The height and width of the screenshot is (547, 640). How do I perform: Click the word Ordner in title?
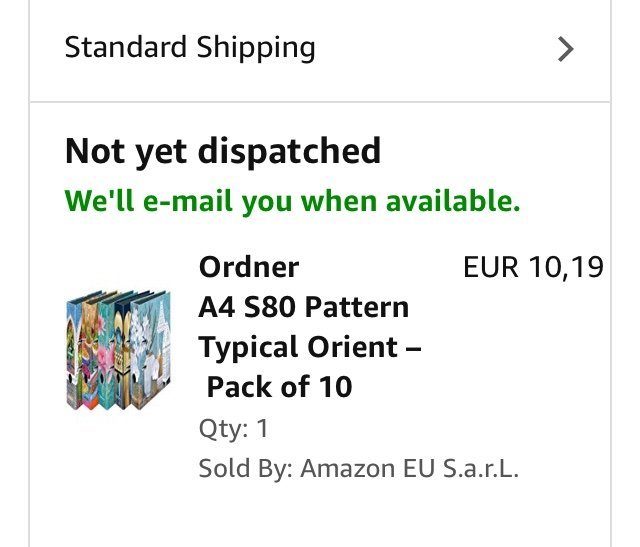coord(249,267)
